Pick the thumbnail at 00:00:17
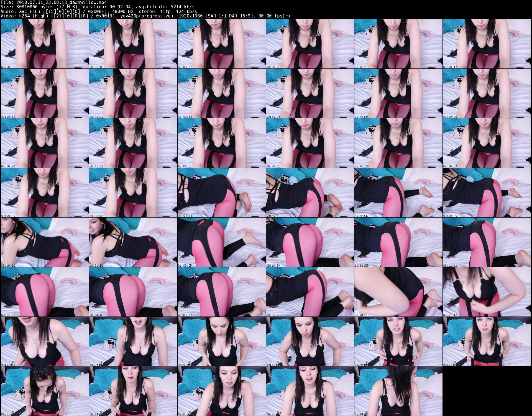This screenshot has height=416, width=532. tap(133, 93)
